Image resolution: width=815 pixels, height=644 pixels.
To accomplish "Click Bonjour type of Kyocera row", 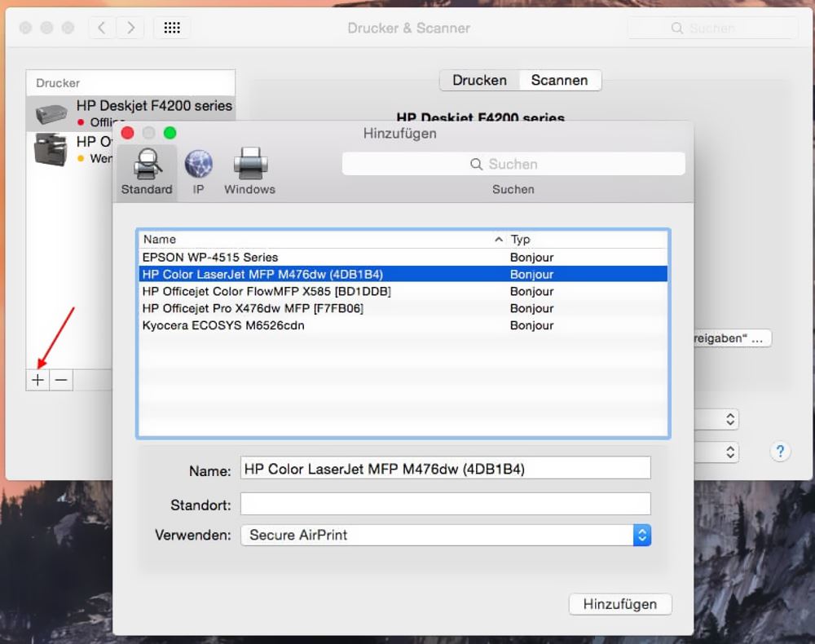I will [x=531, y=325].
